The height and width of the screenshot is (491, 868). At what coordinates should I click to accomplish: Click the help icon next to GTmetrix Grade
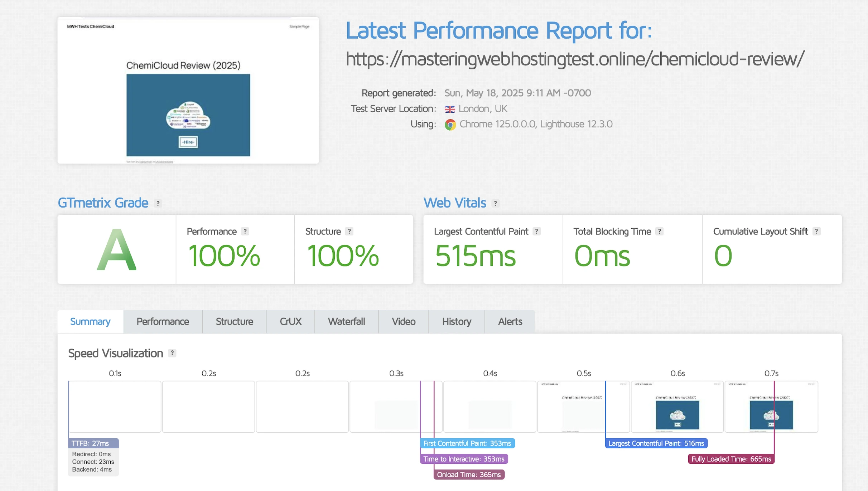click(x=158, y=203)
